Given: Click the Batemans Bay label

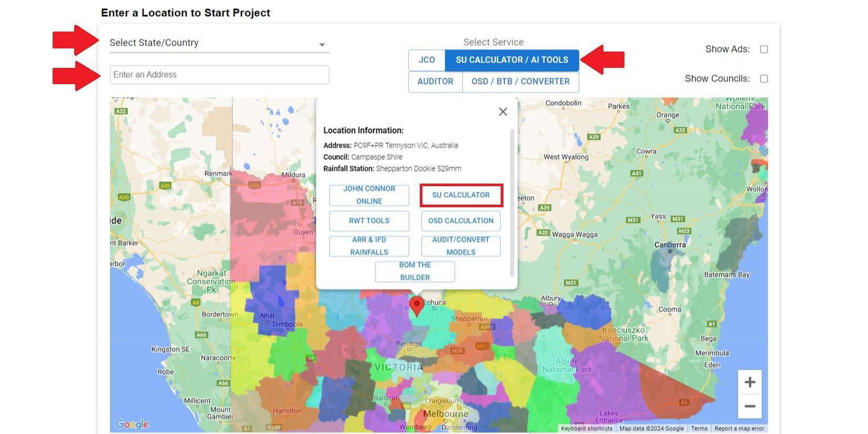Looking at the screenshot, I should 726,275.
